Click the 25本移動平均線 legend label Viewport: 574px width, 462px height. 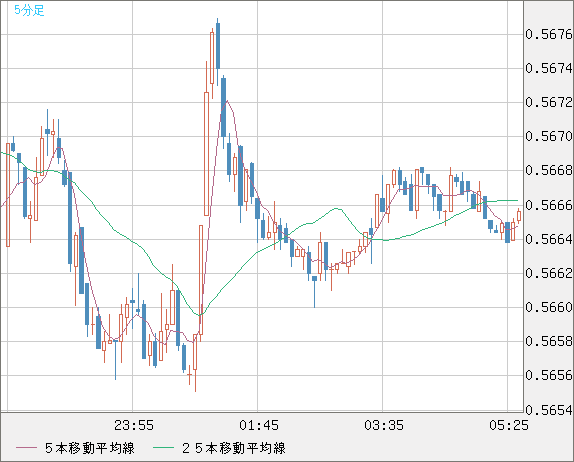point(234,448)
